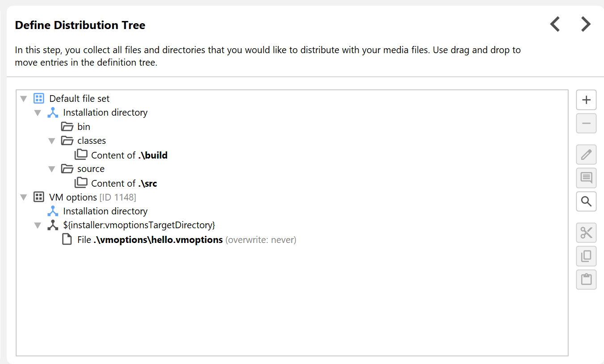
Task: Click the magnifier Search button
Action: 586,201
